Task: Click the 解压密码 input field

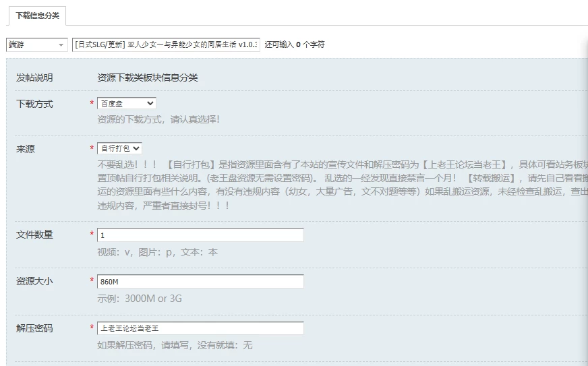Action: 200,328
